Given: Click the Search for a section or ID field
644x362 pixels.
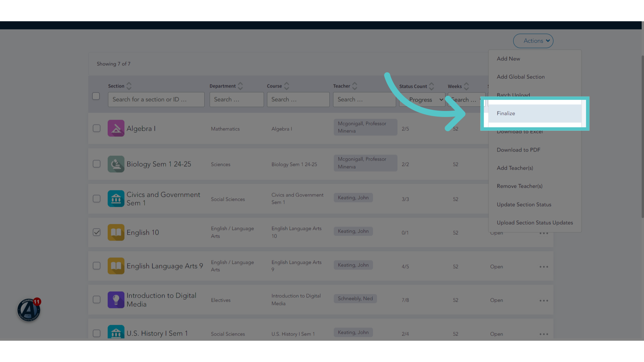Looking at the screenshot, I should pos(156,100).
